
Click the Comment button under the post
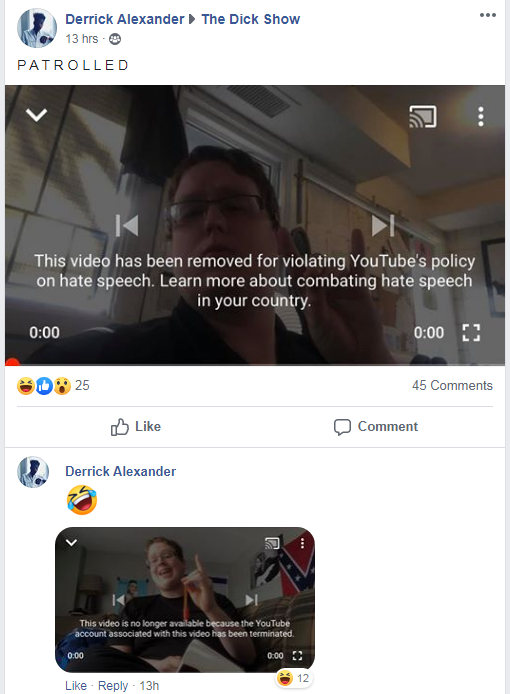pos(376,427)
